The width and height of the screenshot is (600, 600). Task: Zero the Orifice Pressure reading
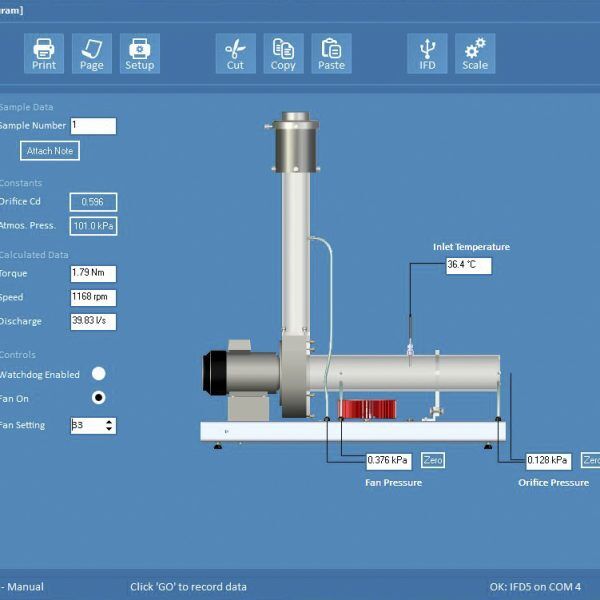point(588,460)
